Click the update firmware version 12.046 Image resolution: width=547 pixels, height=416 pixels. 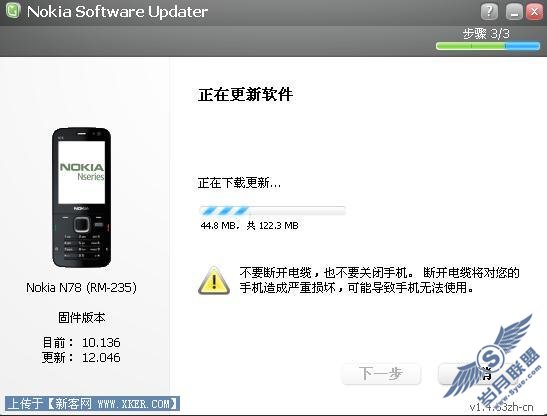click(x=101, y=357)
